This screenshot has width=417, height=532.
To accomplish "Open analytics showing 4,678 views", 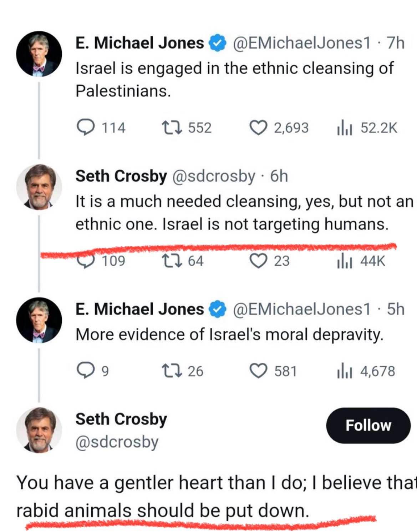I will pos(344,371).
